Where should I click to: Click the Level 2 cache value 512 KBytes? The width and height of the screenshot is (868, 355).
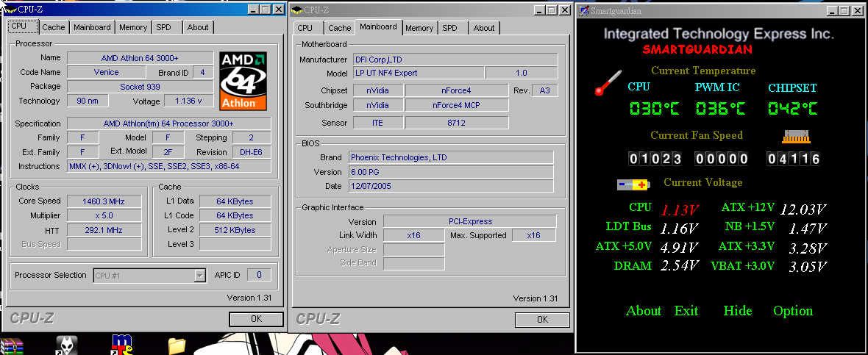[x=235, y=230]
